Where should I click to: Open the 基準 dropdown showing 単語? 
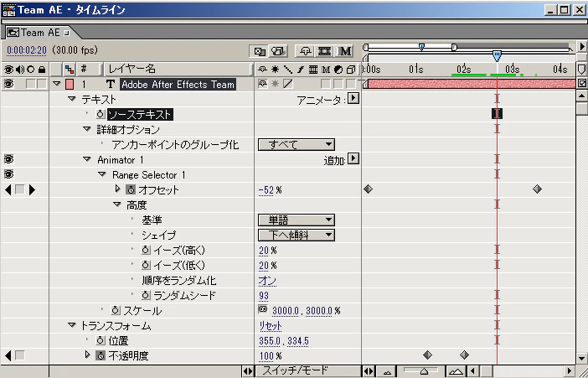[x=297, y=220]
